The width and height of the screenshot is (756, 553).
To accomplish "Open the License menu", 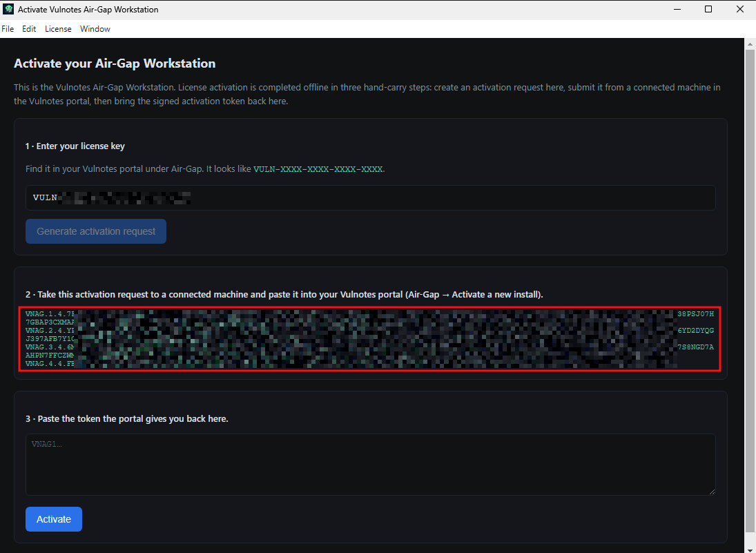I will pos(58,29).
